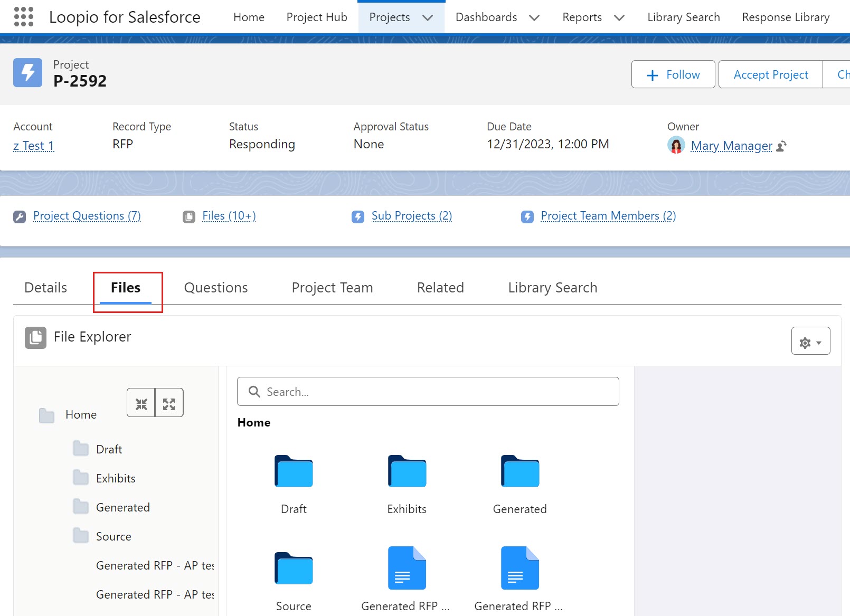Open the Draft folder in grid view
The width and height of the screenshot is (850, 616).
coord(294,471)
